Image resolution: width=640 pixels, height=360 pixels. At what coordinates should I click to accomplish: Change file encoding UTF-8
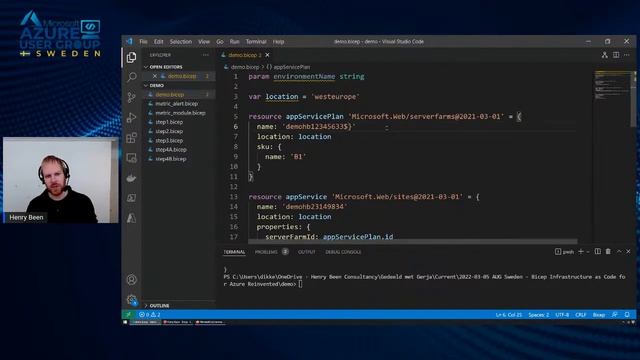coord(562,315)
